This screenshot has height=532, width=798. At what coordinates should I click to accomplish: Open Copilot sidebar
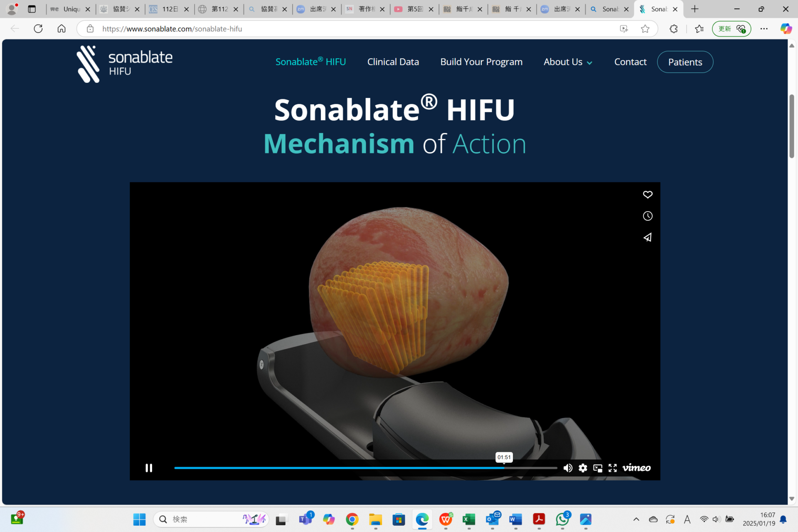pyautogui.click(x=786, y=29)
